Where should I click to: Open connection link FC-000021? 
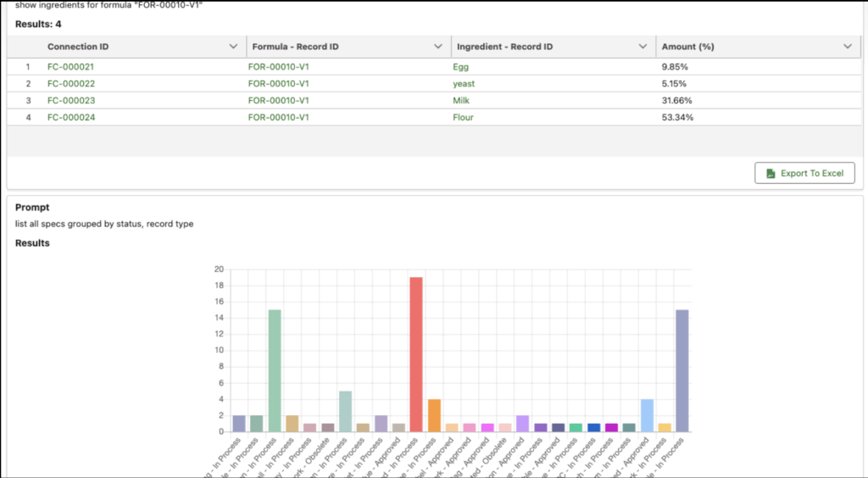coord(71,67)
